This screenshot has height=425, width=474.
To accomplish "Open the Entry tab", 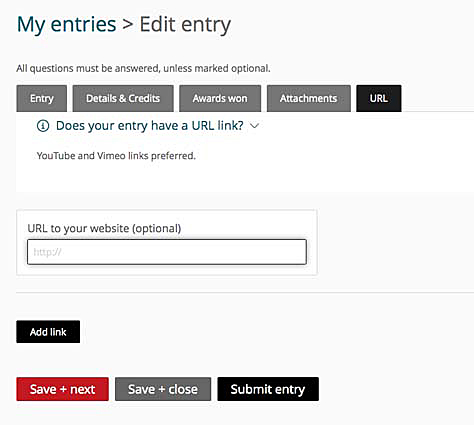I will coord(42,98).
